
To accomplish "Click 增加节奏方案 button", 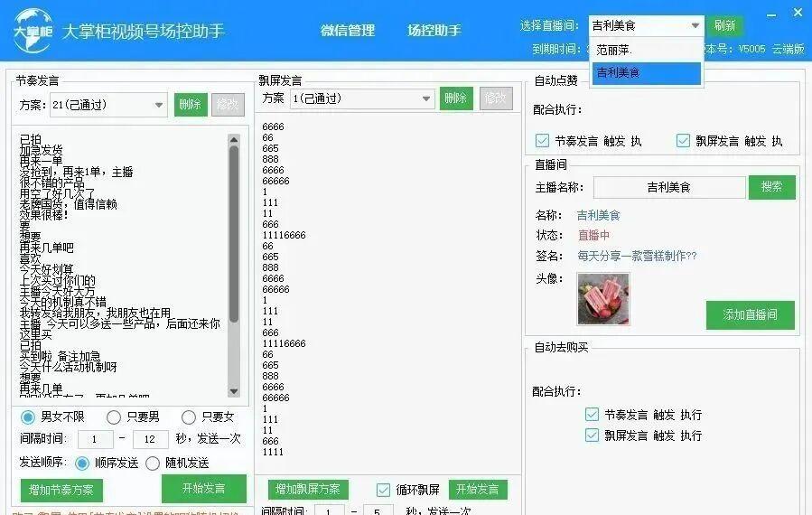I will click(x=61, y=490).
